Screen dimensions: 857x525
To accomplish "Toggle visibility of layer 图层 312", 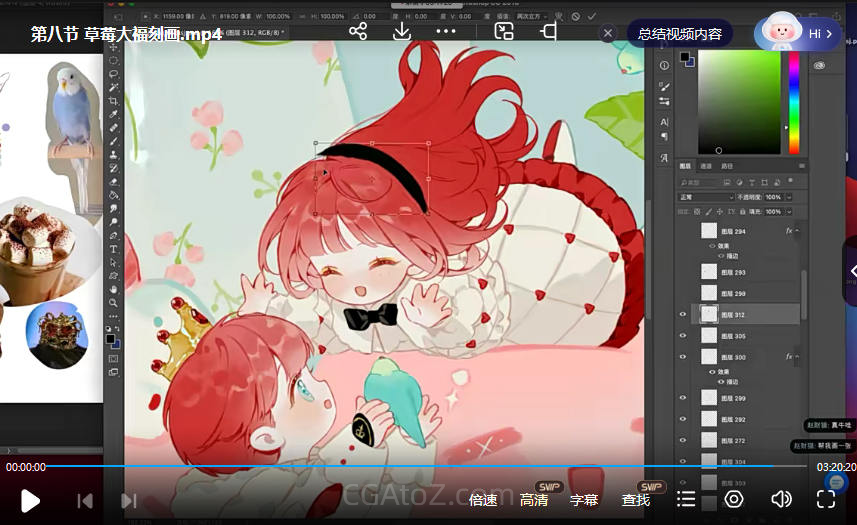I will pyautogui.click(x=683, y=315).
